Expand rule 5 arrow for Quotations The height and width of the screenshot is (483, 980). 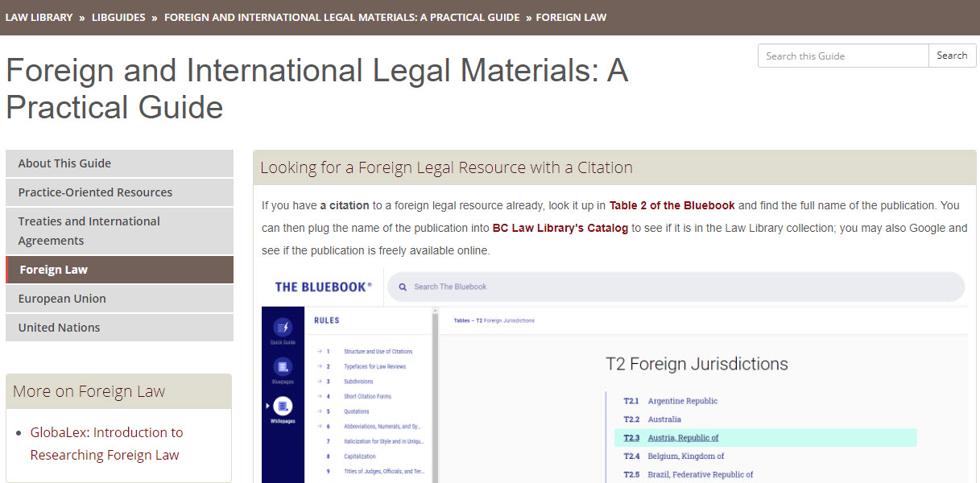(320, 411)
